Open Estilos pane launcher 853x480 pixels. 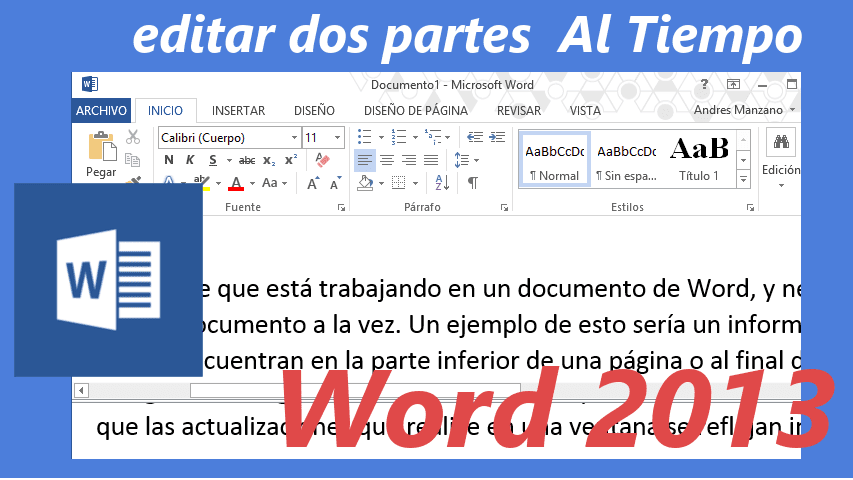pyautogui.click(x=750, y=207)
